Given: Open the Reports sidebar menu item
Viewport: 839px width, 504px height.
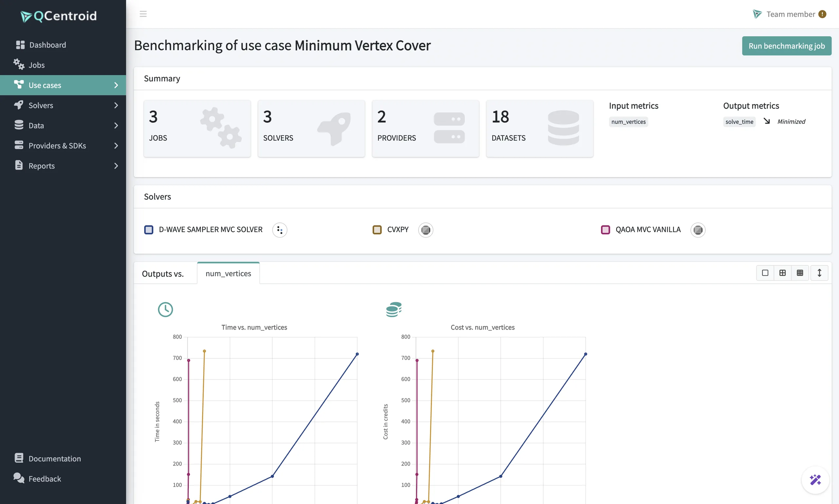Looking at the screenshot, I should (63, 166).
